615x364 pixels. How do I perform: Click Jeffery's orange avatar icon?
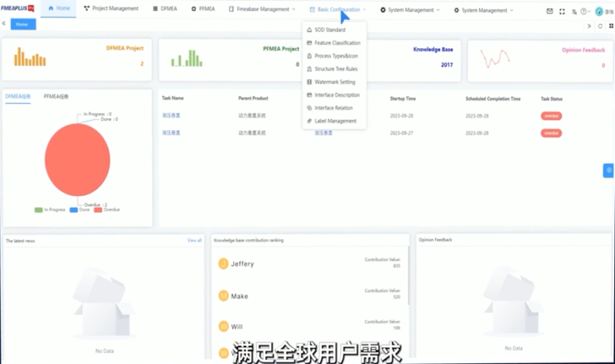coord(223,264)
